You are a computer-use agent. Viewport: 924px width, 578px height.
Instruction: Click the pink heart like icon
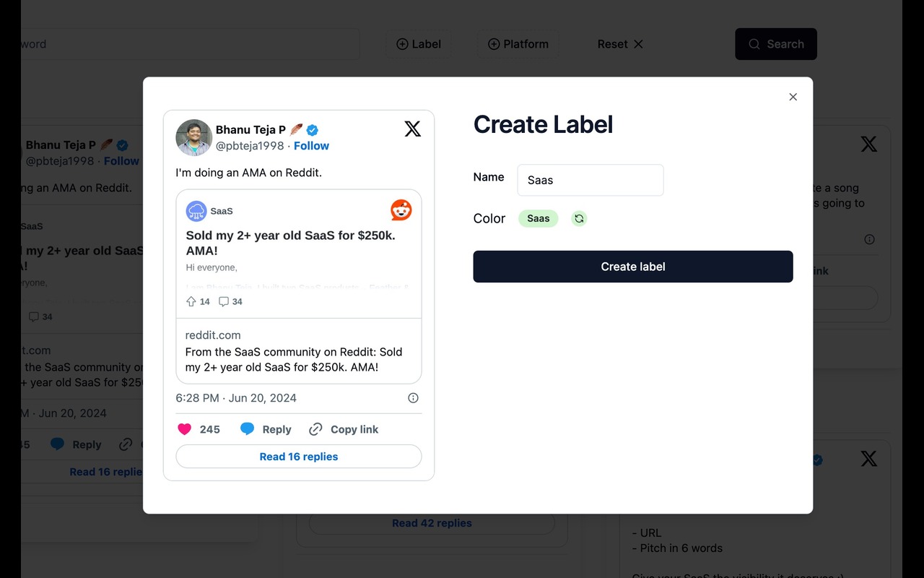[x=185, y=429]
